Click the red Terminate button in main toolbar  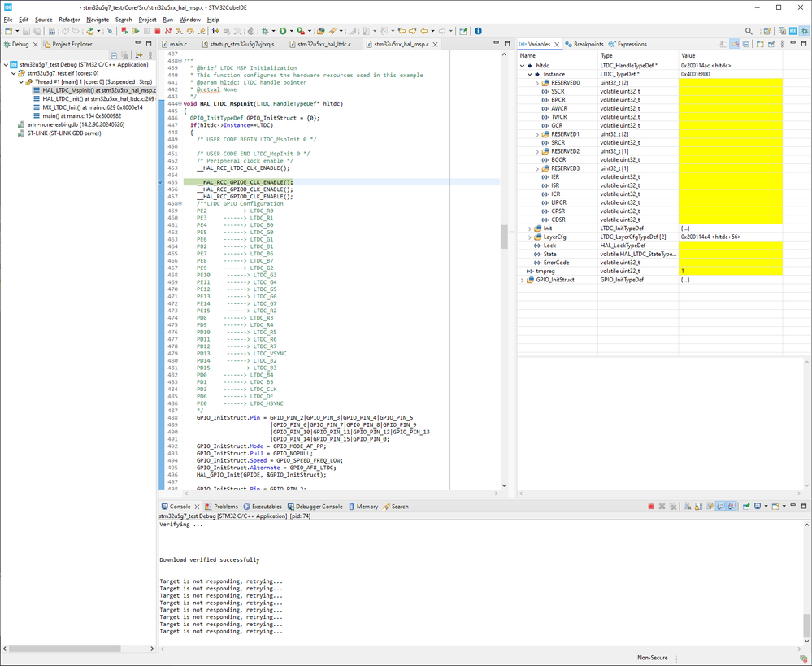click(x=157, y=31)
